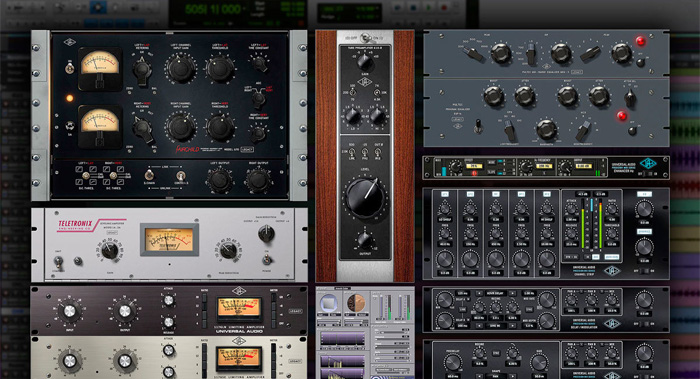Viewport: 700px width, 379px height.
Task: Switch Fairchild AGC left/right selector knob
Action: pyautogui.click(x=259, y=99)
